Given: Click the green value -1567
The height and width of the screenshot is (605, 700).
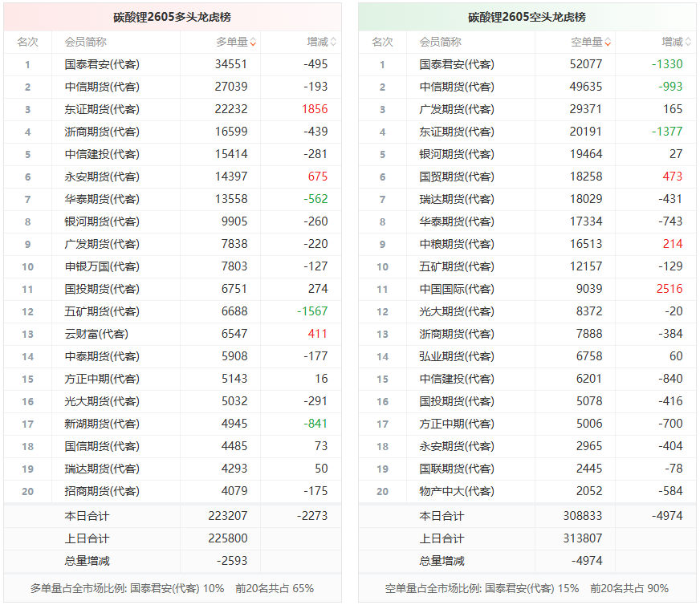Looking at the screenshot, I should (x=312, y=311).
